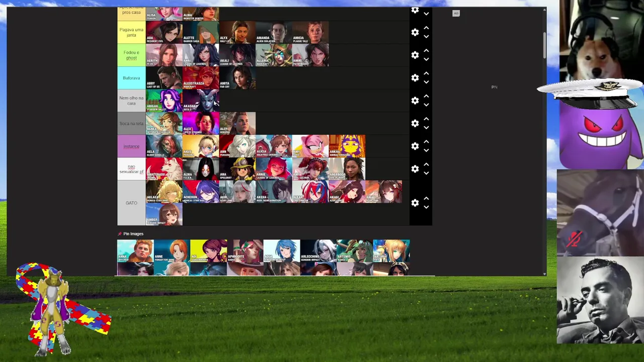Move instance tier up
Viewport: 644px width, 362px height.
pyautogui.click(x=426, y=141)
